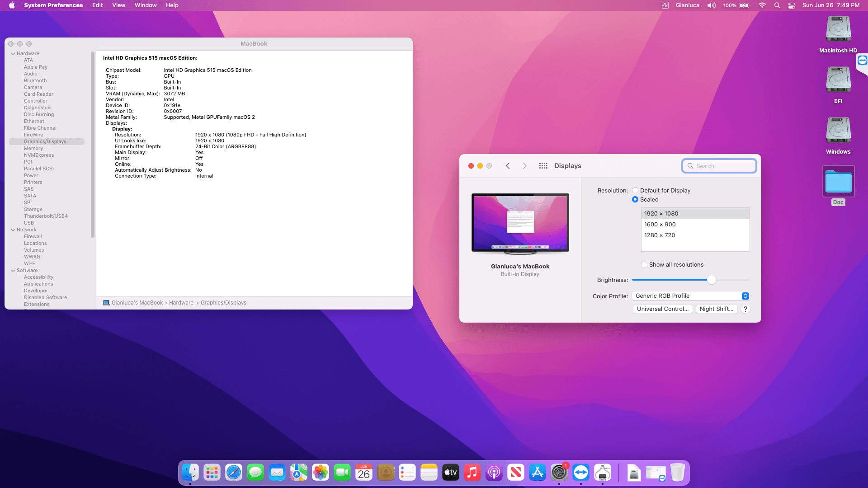The width and height of the screenshot is (868, 488).
Task: Click the MacBook window sidebar scrollbar
Action: (x=93, y=145)
